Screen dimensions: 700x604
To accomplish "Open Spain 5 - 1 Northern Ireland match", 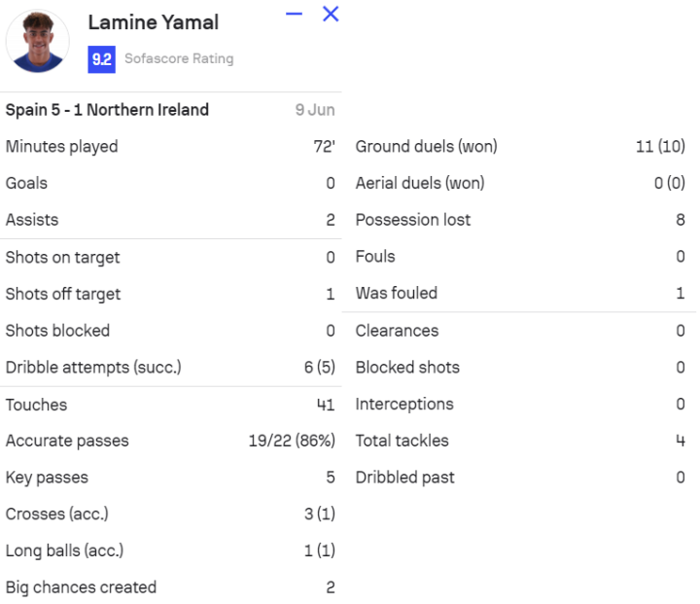I will click(x=107, y=110).
